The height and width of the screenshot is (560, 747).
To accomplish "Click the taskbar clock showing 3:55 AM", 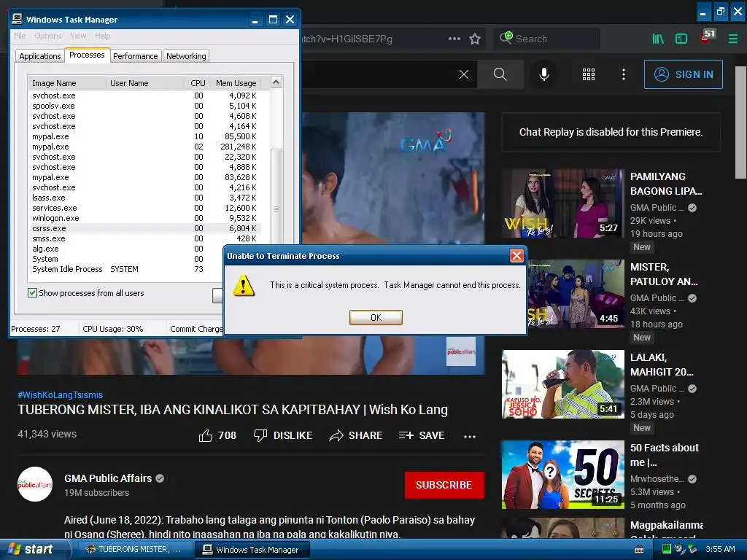I will click(720, 549).
